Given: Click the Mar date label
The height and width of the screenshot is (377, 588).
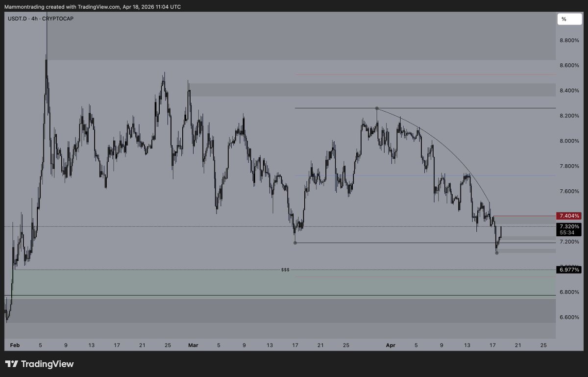Looking at the screenshot, I should pyautogui.click(x=193, y=345).
